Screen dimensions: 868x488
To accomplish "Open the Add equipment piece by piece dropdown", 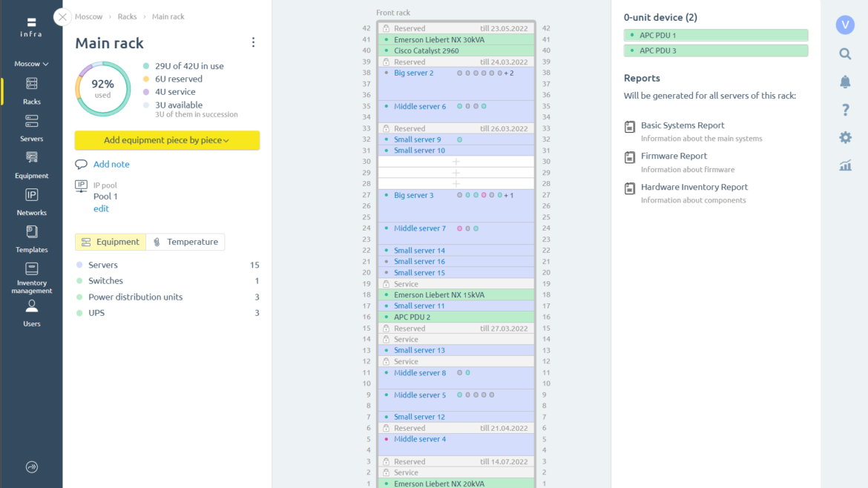I will [167, 140].
